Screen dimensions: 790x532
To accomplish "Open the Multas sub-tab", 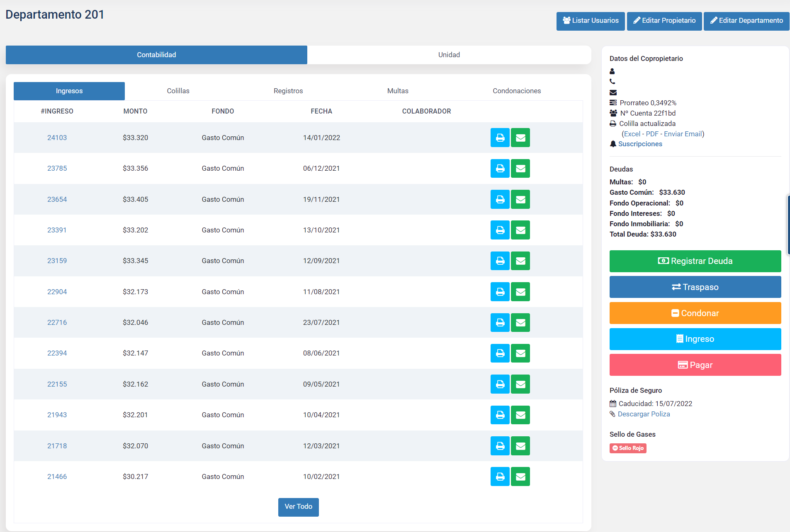I will click(x=398, y=91).
